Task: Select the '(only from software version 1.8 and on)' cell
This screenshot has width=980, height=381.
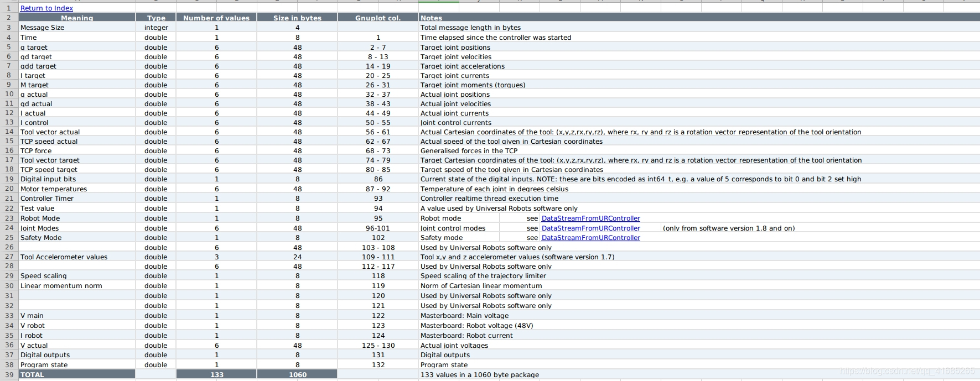Action: click(x=729, y=228)
